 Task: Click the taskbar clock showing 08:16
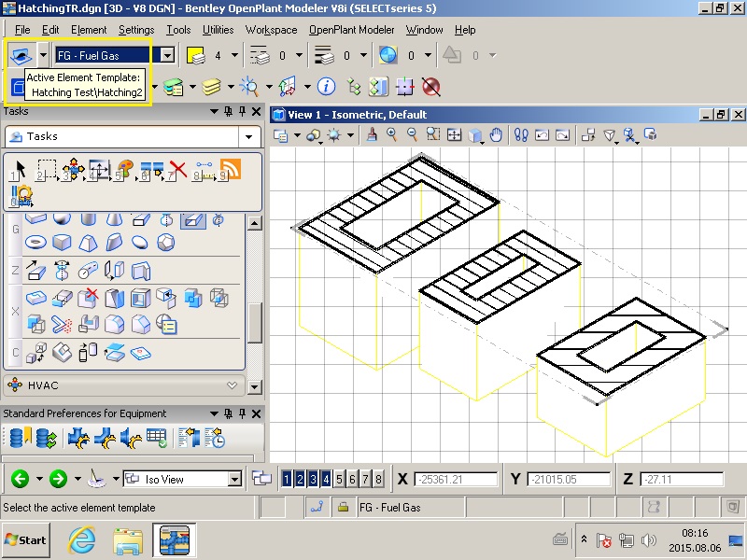pos(695,533)
